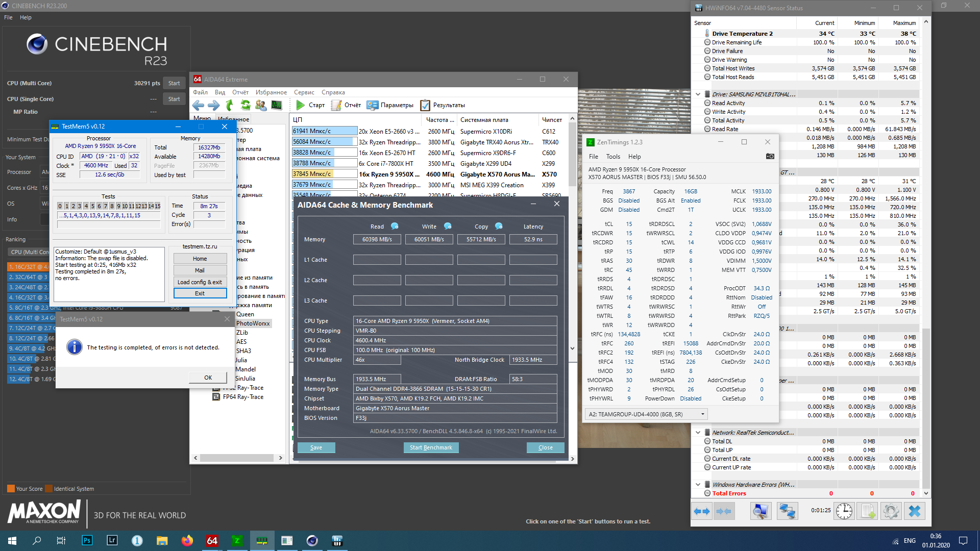Click the Memory Read info icon
The height and width of the screenshot is (551, 980).
pos(395,226)
